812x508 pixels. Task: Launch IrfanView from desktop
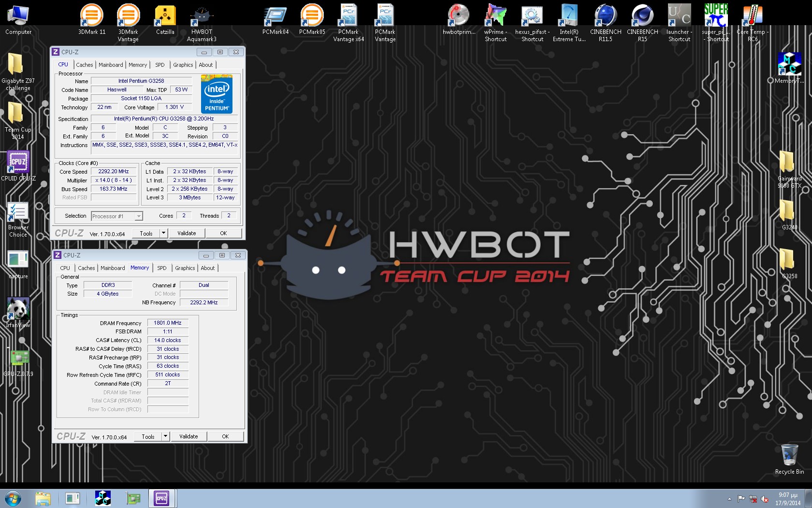click(x=18, y=313)
